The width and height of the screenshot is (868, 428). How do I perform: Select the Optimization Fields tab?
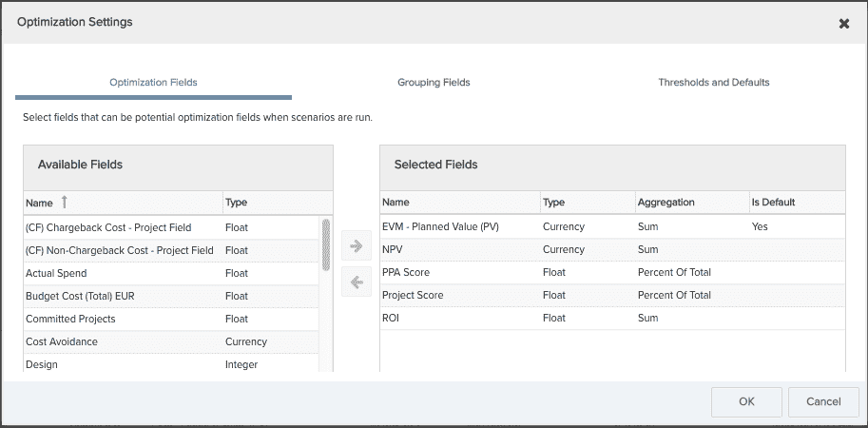[x=153, y=83]
